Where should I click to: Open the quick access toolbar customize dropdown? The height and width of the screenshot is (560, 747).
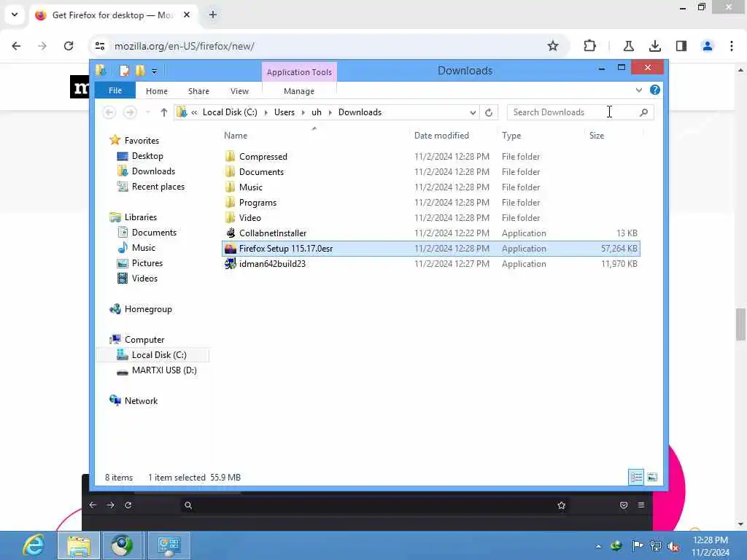coord(155,71)
